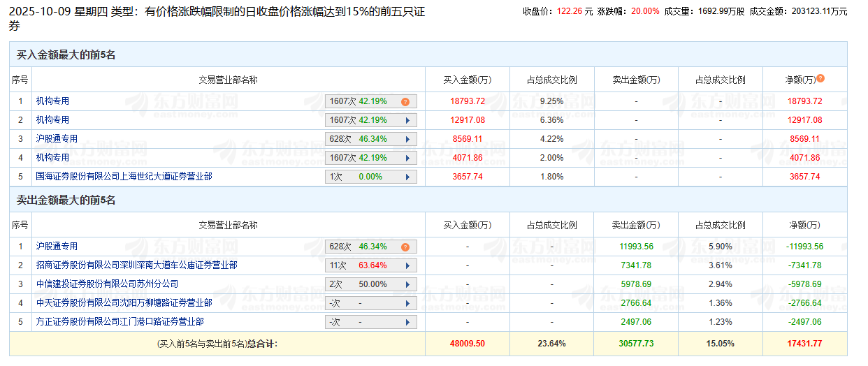Viewport: 868px width, 366px height.
Task: Open 中天证券沈阳万柳塘路营业部 link
Action: coord(124,303)
